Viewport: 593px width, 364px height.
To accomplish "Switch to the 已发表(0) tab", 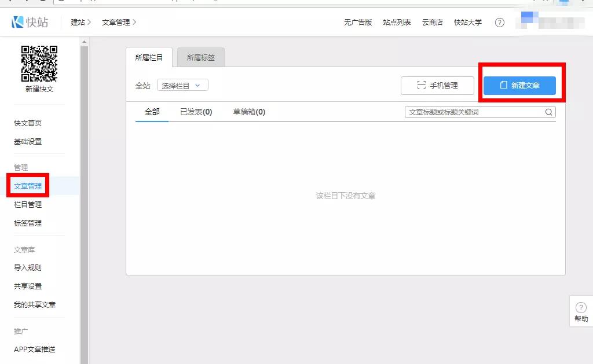I will 196,111.
